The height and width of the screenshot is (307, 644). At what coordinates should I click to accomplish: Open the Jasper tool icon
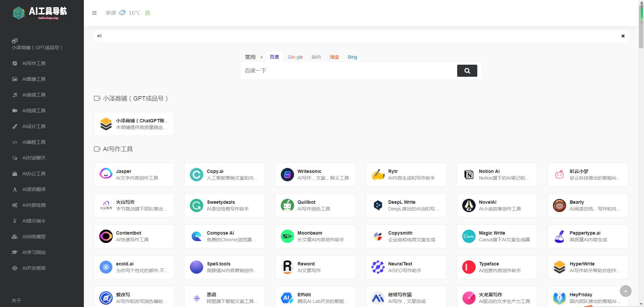click(106, 174)
